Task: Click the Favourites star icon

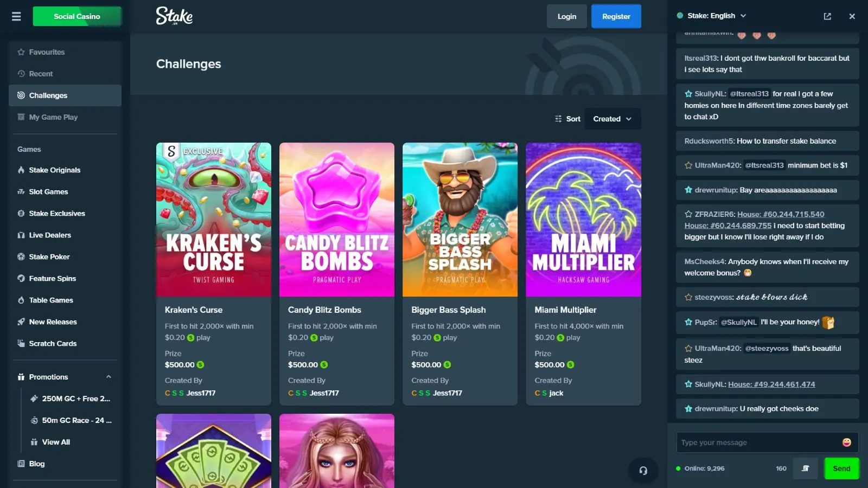Action: pyautogui.click(x=21, y=52)
